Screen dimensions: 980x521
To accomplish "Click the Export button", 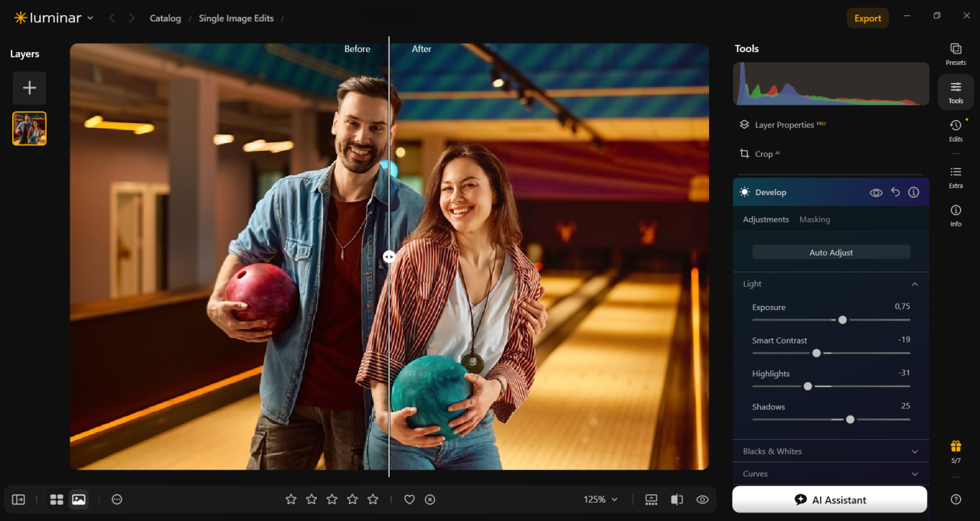I will (x=867, y=18).
